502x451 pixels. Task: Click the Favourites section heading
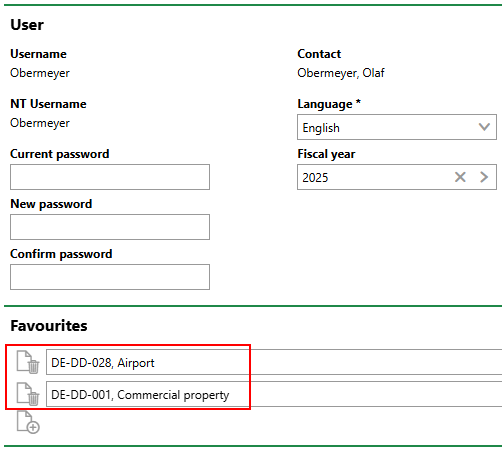[49, 326]
